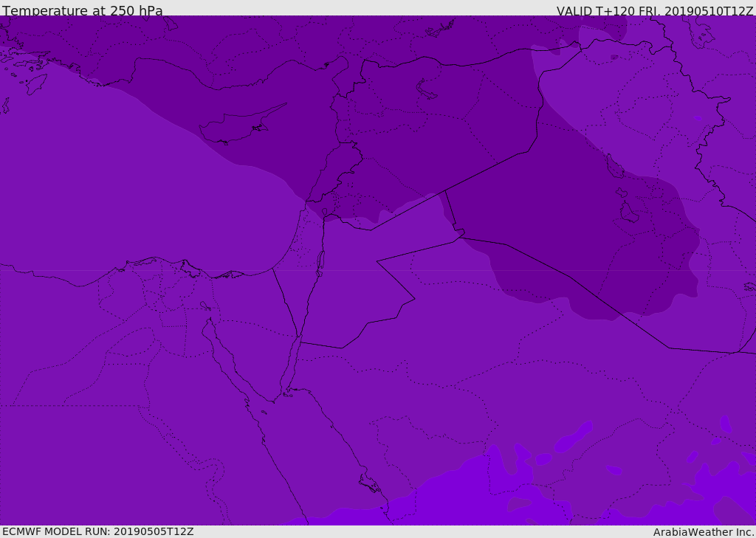756x538 pixels.
Task: Click the 'Temperature at 250 hPa' title
Action: click(83, 10)
